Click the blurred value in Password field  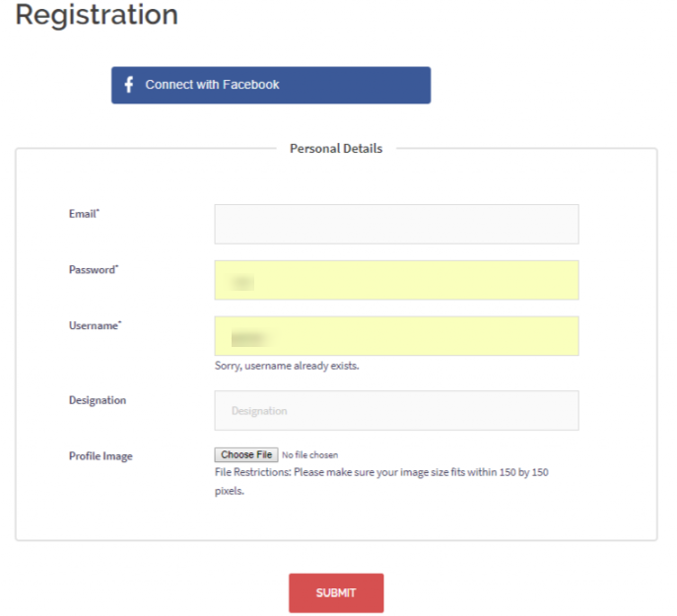coord(242,283)
